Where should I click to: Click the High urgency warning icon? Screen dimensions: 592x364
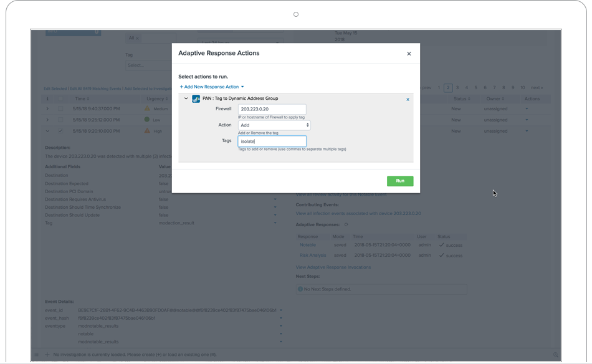pyautogui.click(x=147, y=131)
